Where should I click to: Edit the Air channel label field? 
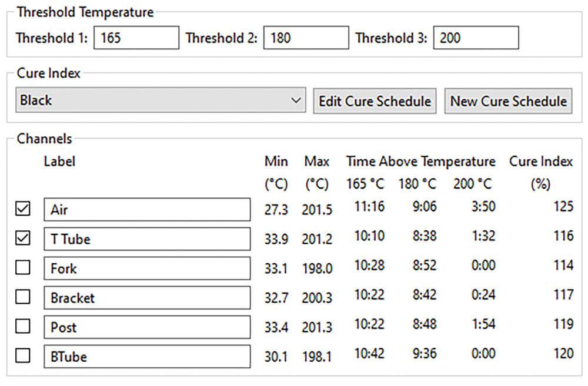147,209
